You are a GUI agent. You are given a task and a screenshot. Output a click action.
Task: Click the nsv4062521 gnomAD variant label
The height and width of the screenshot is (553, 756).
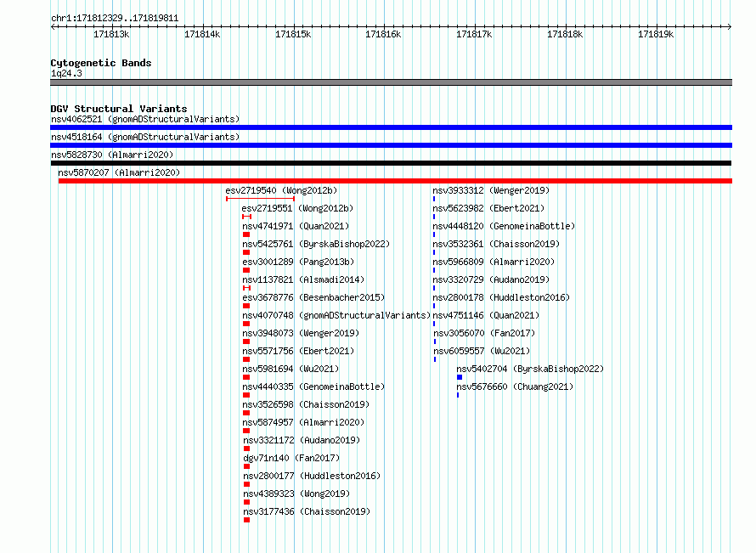click(x=145, y=119)
